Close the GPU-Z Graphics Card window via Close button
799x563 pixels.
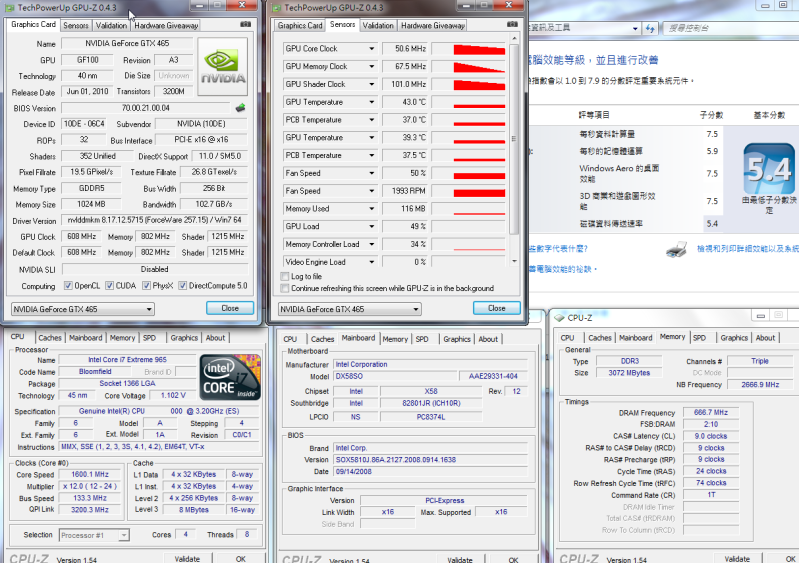[230, 308]
